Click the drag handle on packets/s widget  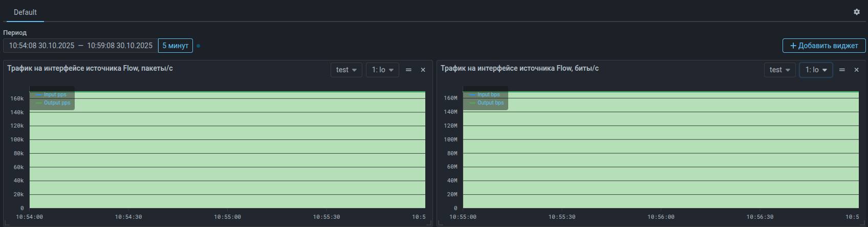pos(408,70)
